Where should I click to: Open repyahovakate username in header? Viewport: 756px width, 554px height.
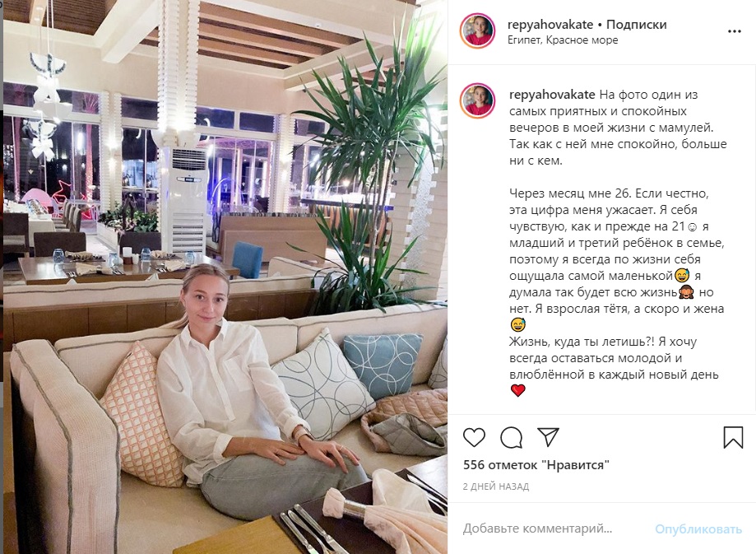(550, 24)
